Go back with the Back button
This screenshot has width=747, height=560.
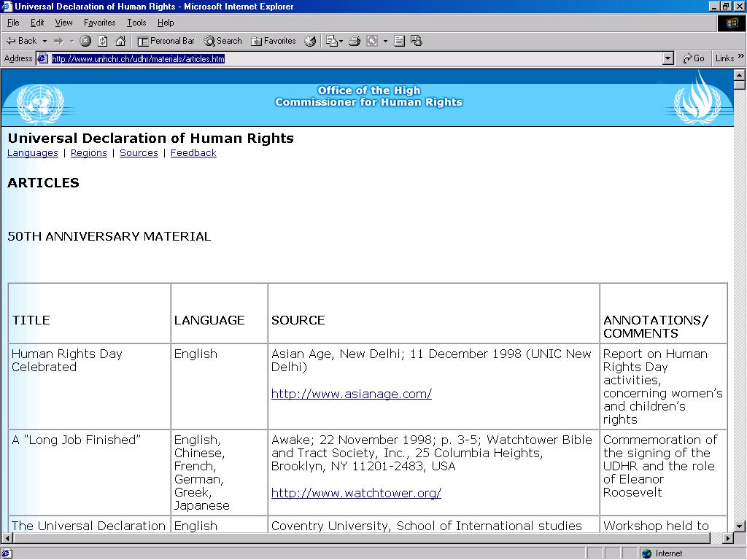21,41
